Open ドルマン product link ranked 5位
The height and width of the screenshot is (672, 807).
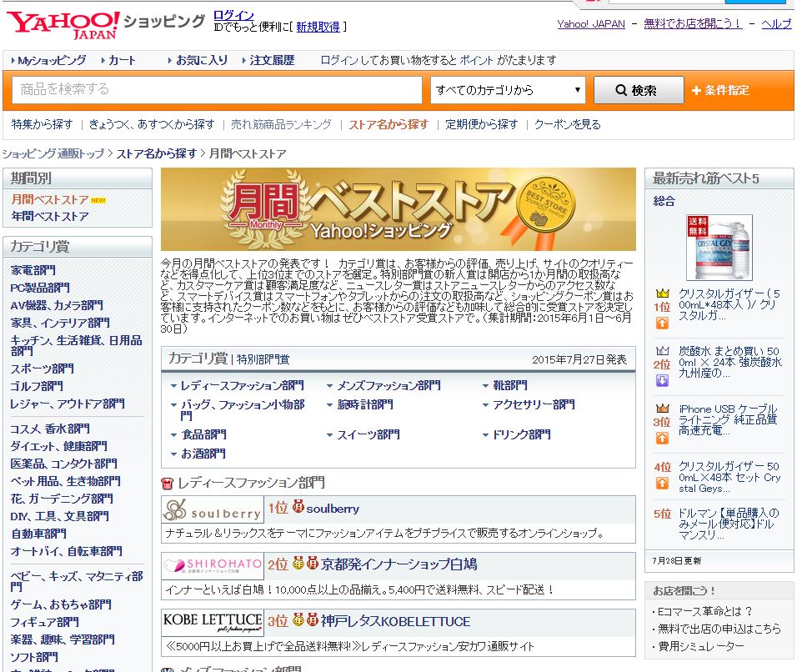pos(729,524)
